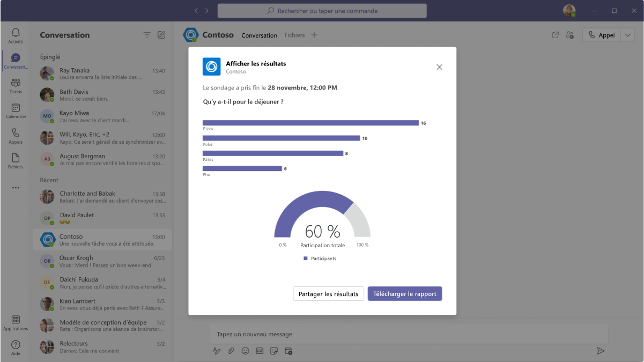Select the Conversation tab
The image size is (644, 362).
[259, 35]
